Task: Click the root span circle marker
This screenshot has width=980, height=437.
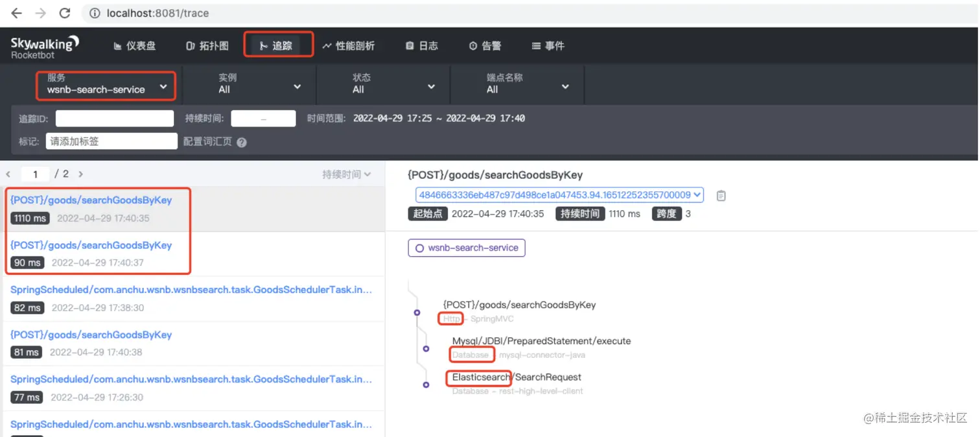Action: (417, 313)
